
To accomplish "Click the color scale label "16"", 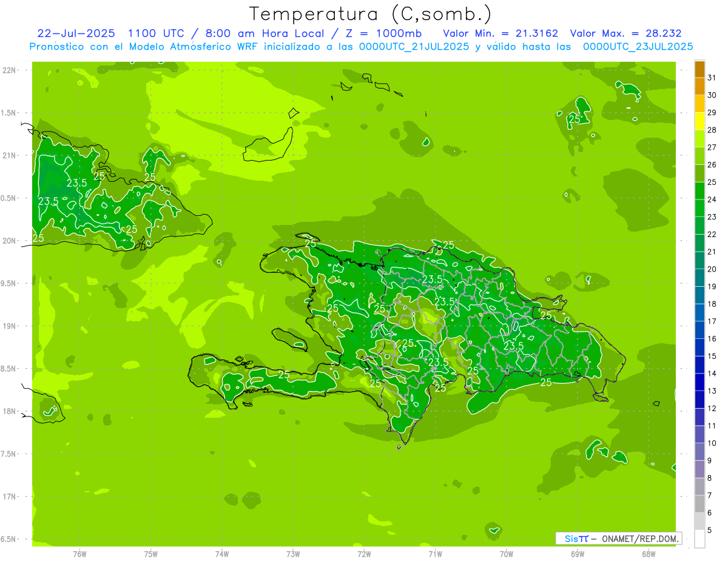I will pos(712,339).
